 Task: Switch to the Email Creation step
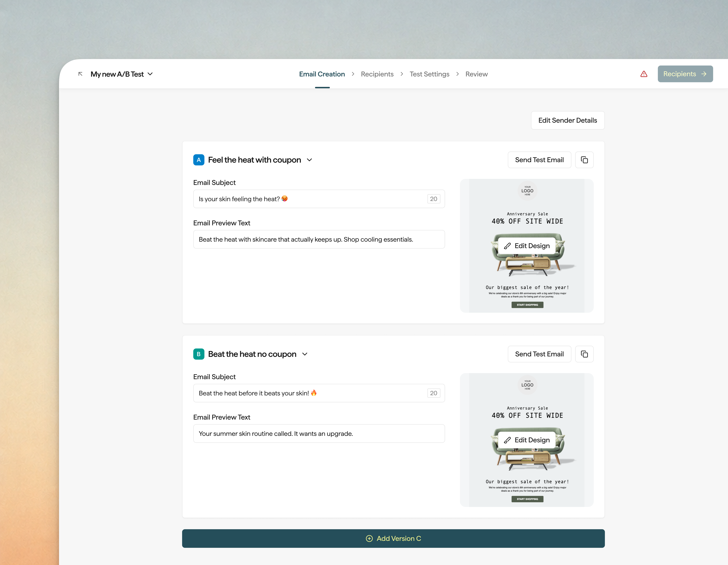(x=322, y=74)
